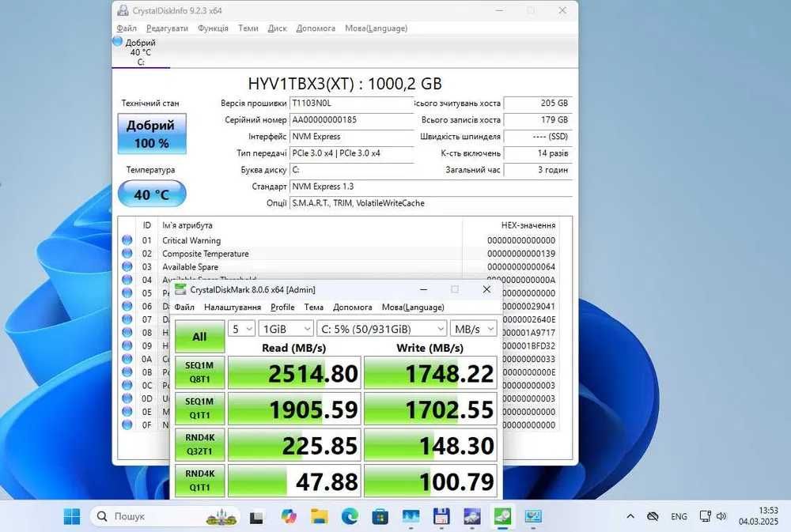Screen dimensions: 791x532
Task: Click the network and volume tray icons
Action: pos(713,516)
